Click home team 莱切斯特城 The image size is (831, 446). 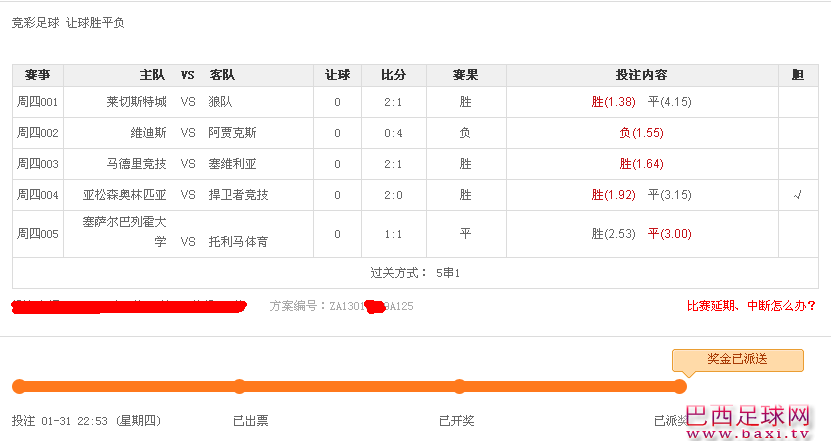click(136, 102)
